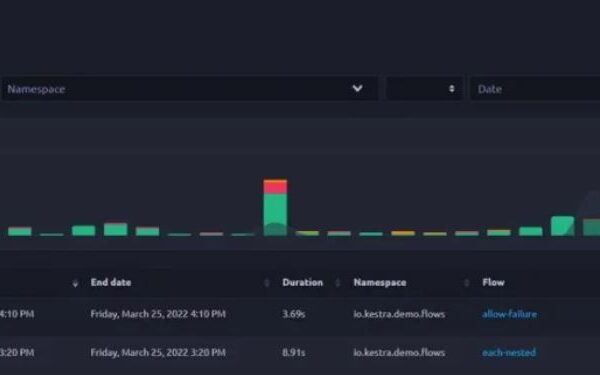Click the tallest green and red chart bar
Viewport: 600px width, 375px height.
tap(275, 207)
